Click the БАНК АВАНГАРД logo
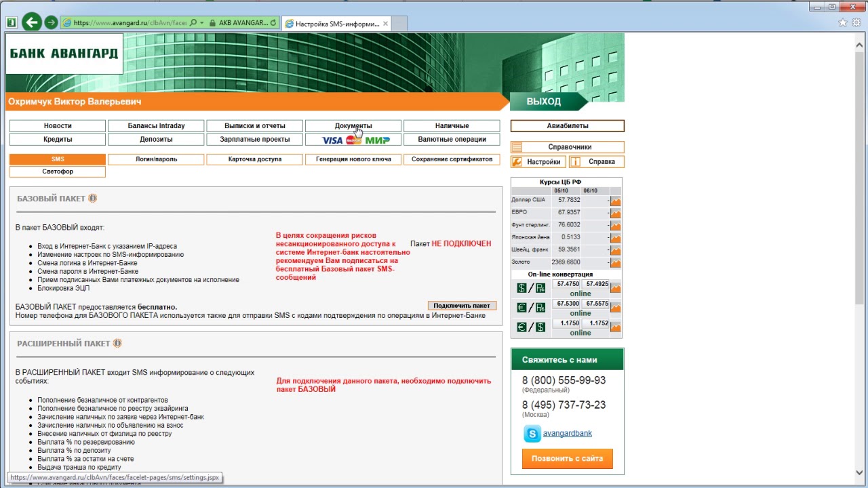 [x=64, y=54]
